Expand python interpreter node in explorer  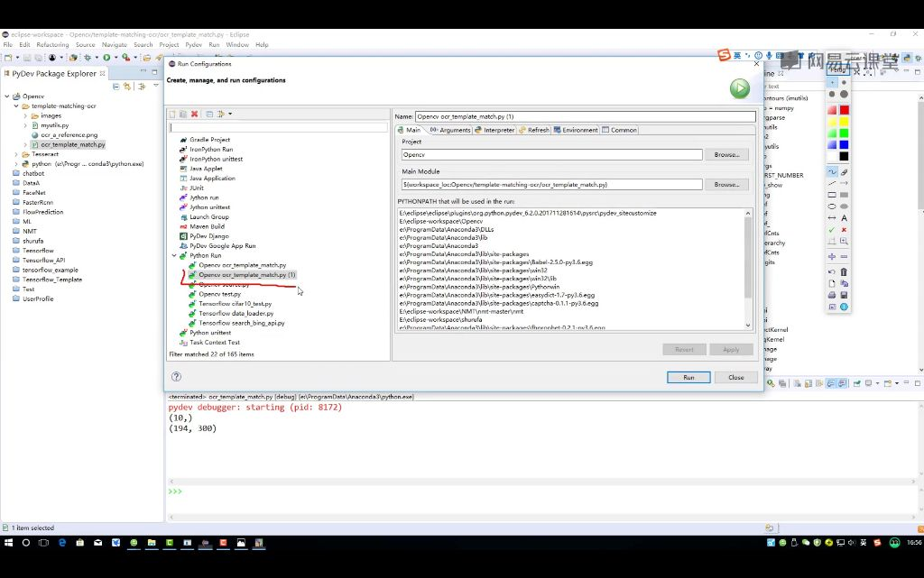click(16, 164)
